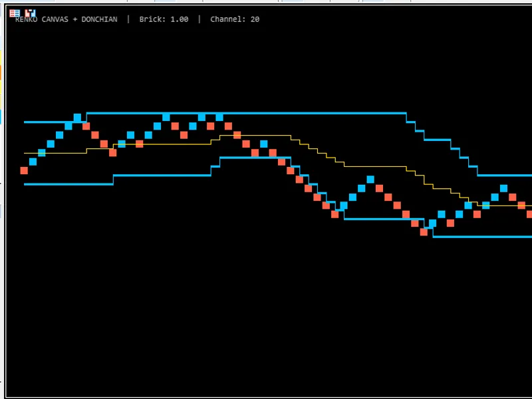Click the 'Channel: 20' label
This screenshot has width=532, height=399.
(x=235, y=19)
